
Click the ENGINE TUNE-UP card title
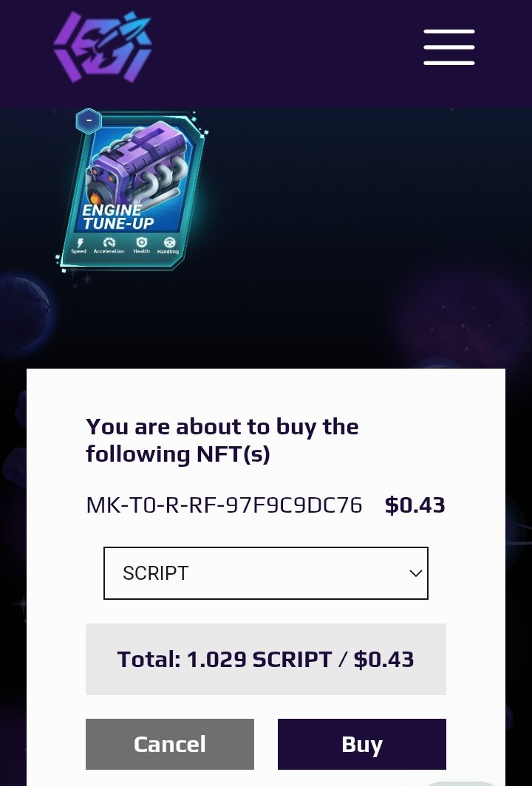[118, 216]
